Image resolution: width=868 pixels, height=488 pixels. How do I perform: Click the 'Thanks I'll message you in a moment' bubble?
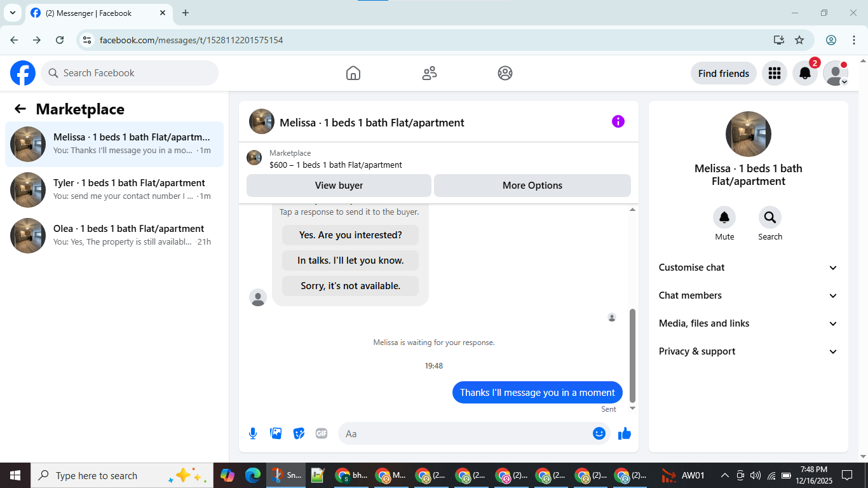538,393
